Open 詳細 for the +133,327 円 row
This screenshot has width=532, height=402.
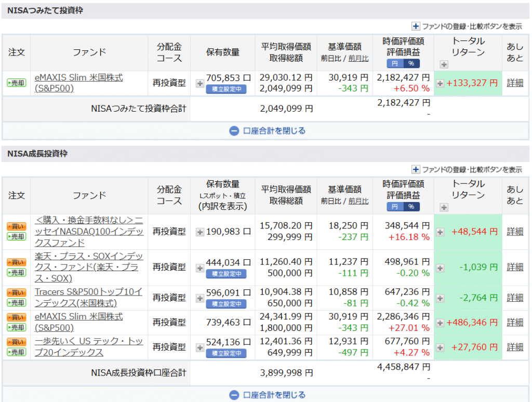(x=515, y=83)
